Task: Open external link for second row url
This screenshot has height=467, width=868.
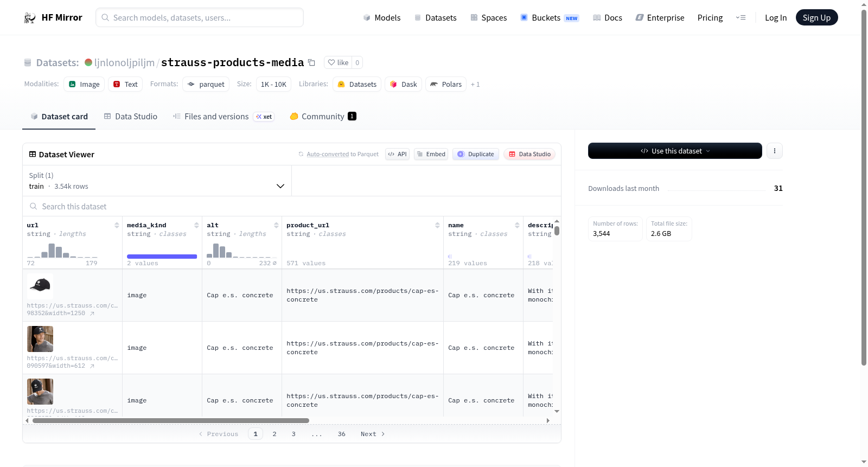Action: [x=92, y=366]
